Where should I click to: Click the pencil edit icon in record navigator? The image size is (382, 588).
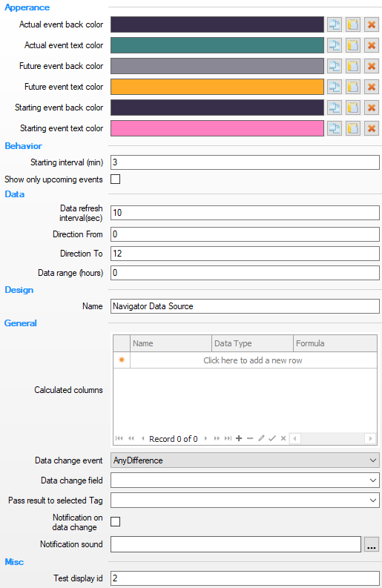click(261, 438)
